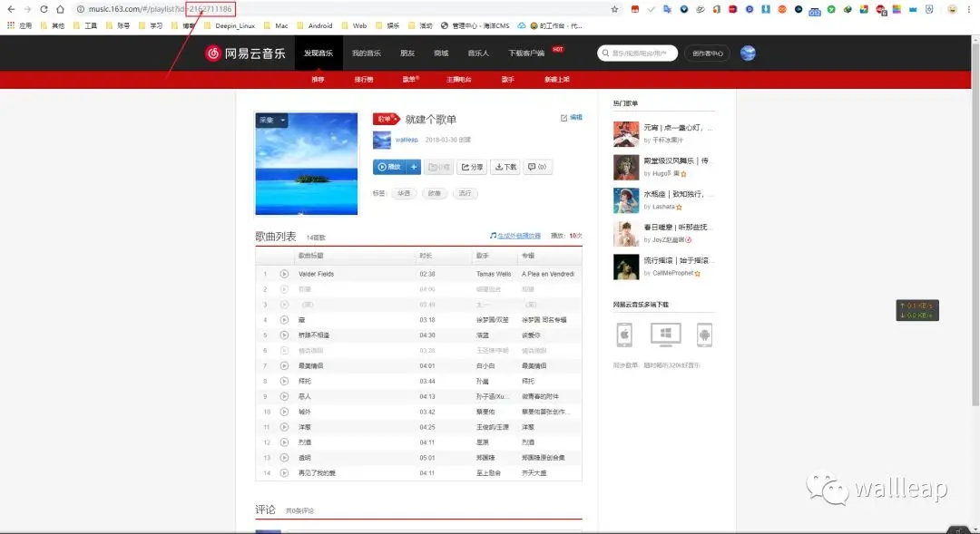Open the Deepin_Linux bookmarks folder
This screenshot has height=534, width=980.
click(230, 26)
